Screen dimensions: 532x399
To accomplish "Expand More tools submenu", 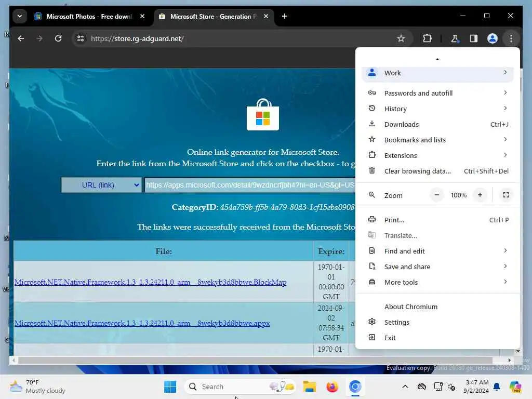I will tap(437, 282).
